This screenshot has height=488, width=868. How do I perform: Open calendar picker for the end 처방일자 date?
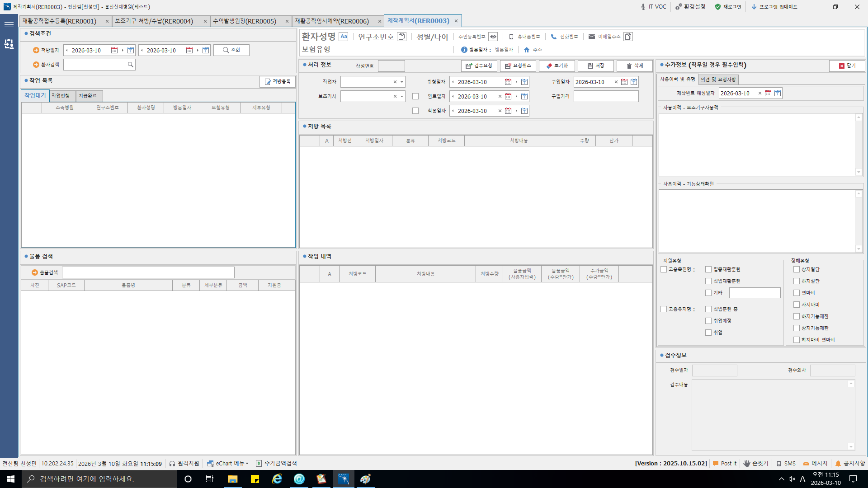click(x=189, y=50)
